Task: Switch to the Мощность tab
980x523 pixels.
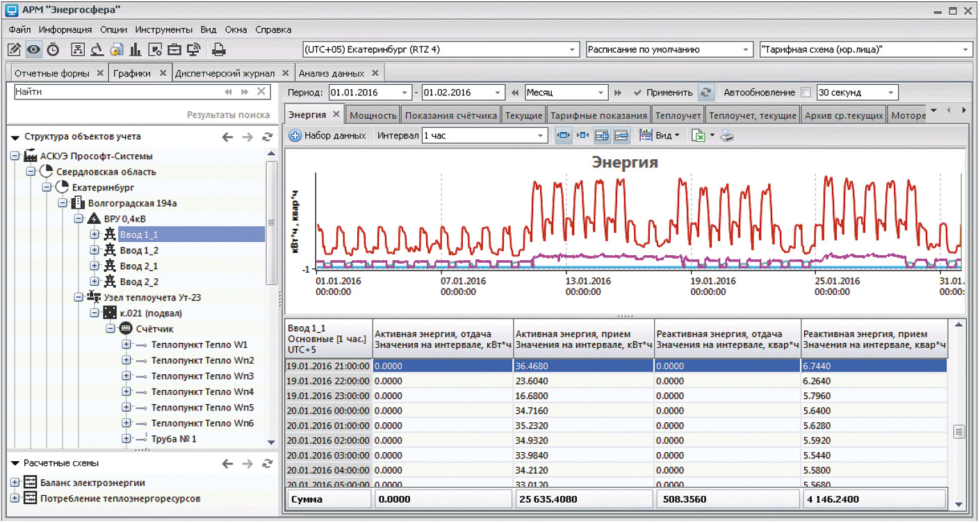Action: click(373, 115)
